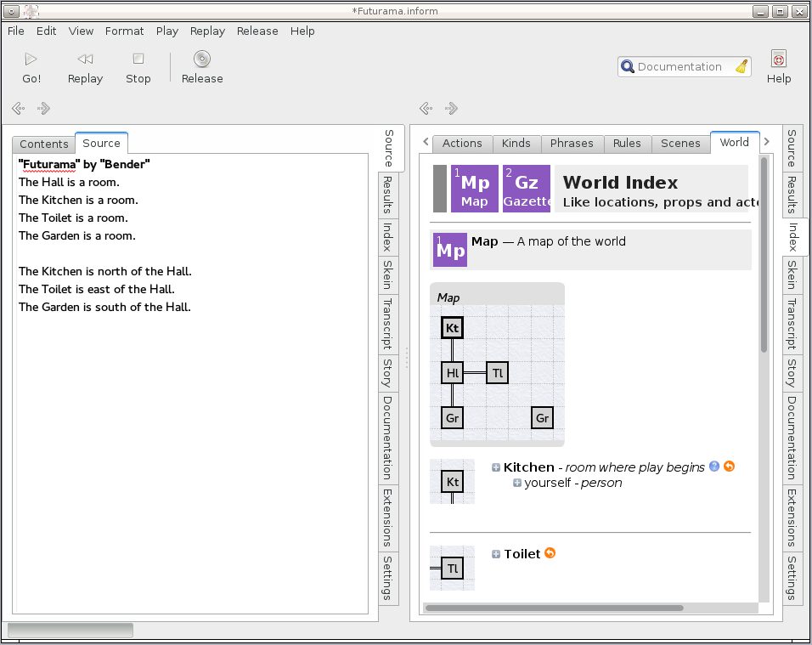This screenshot has height=645, width=812.
Task: Open left panel Transcript side tab
Action: (387, 323)
